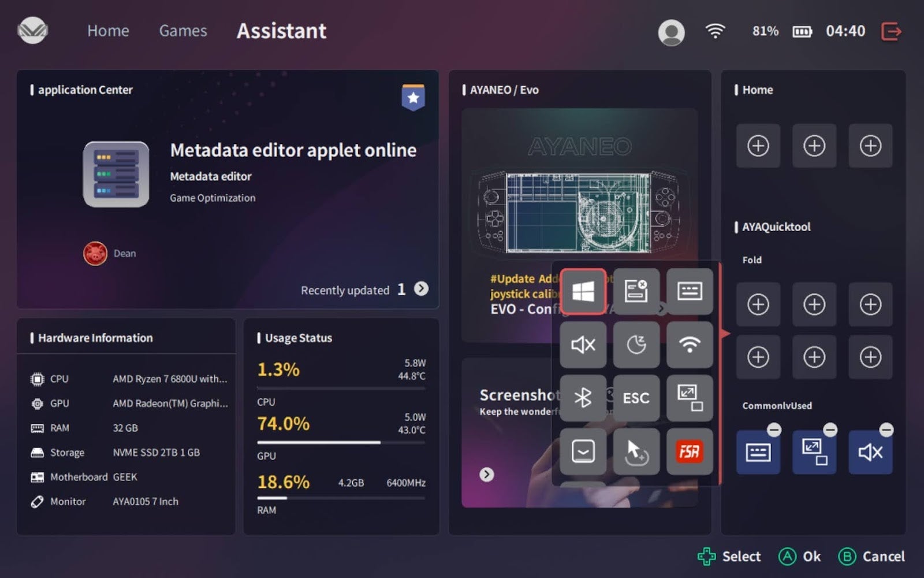Select the on-screen keyboard tile in popup
This screenshot has width=924, height=578.
(x=689, y=291)
